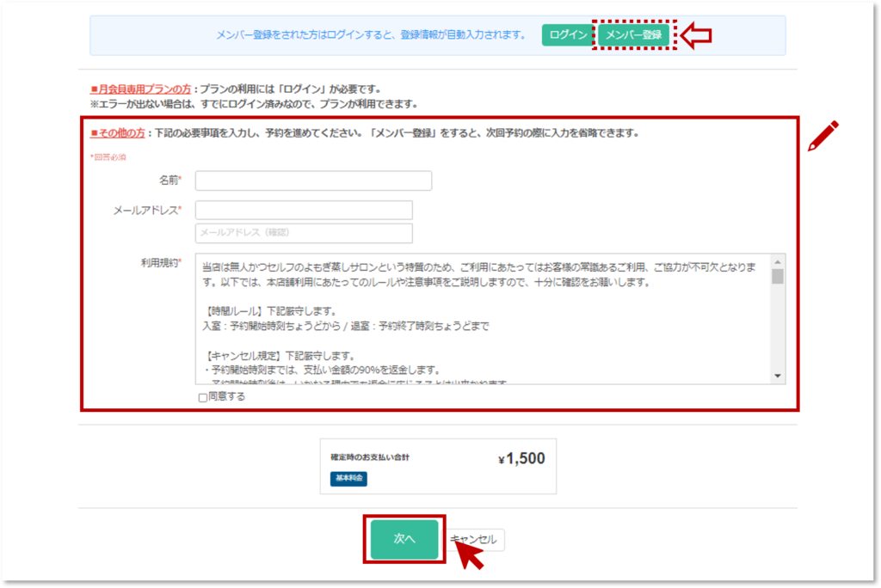Click the *回答必須 required note
This screenshot has width=881, height=588.
(108, 157)
